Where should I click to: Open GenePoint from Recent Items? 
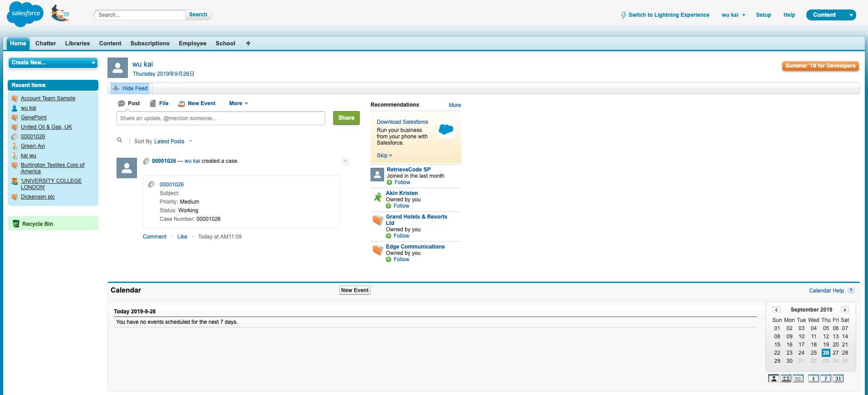pyautogui.click(x=34, y=117)
